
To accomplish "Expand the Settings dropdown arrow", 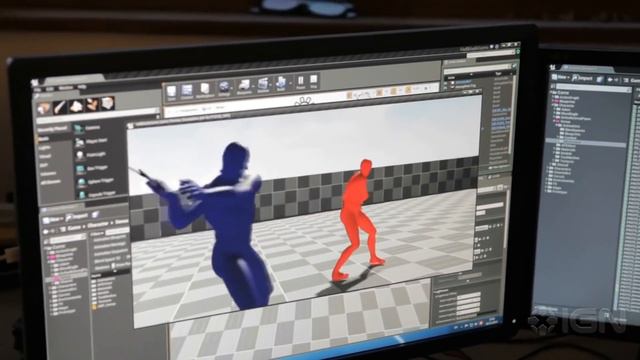I will tap(232, 88).
